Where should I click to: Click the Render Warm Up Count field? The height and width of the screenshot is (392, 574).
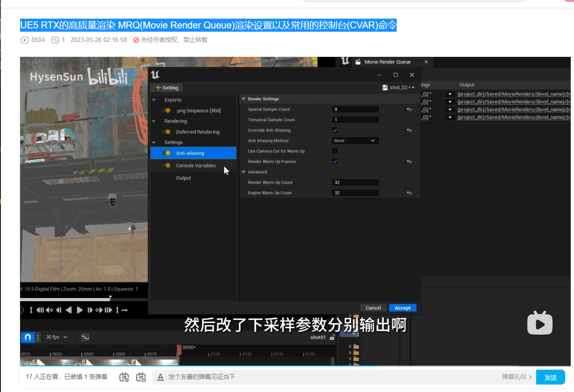(x=355, y=182)
